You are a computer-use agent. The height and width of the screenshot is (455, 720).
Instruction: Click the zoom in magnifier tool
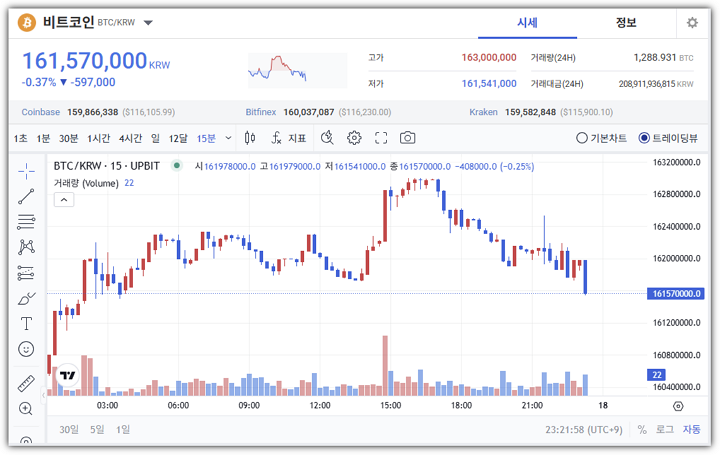26,409
